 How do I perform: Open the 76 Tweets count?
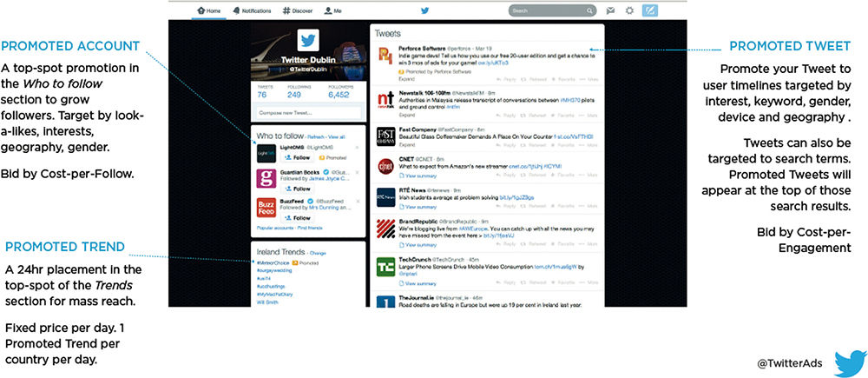pos(262,91)
